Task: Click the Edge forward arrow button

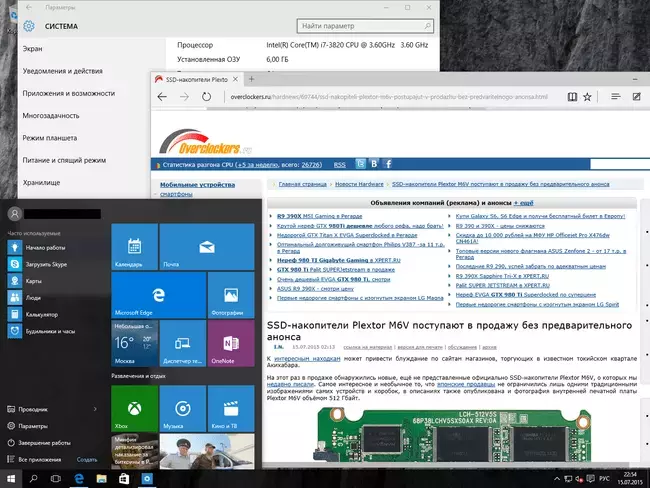Action: (184, 97)
